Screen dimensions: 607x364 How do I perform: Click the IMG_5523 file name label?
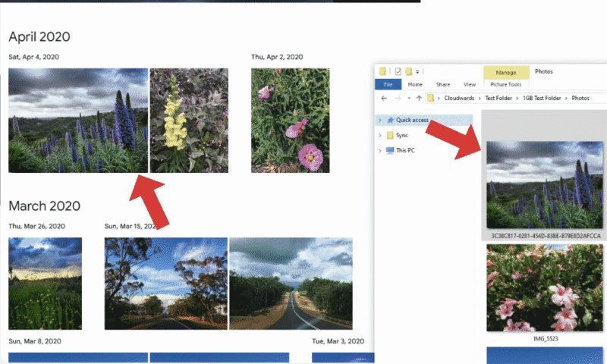pos(546,338)
